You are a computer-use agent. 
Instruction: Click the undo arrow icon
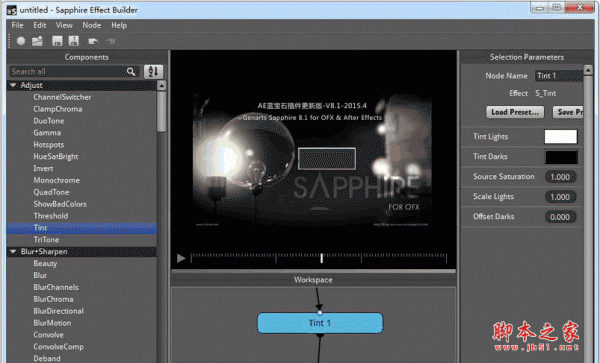(93, 41)
